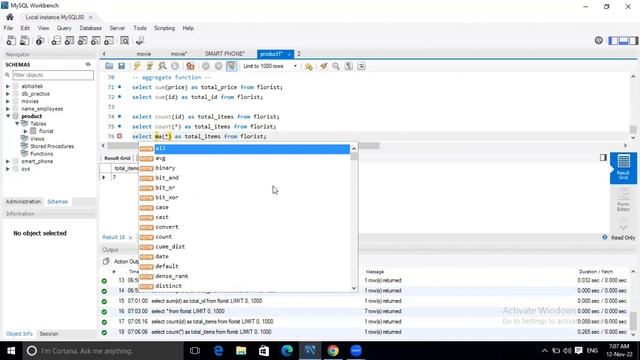This screenshot has height=360, width=640.
Task: Open the Limit to 1000 rows dropdown
Action: pos(269,66)
